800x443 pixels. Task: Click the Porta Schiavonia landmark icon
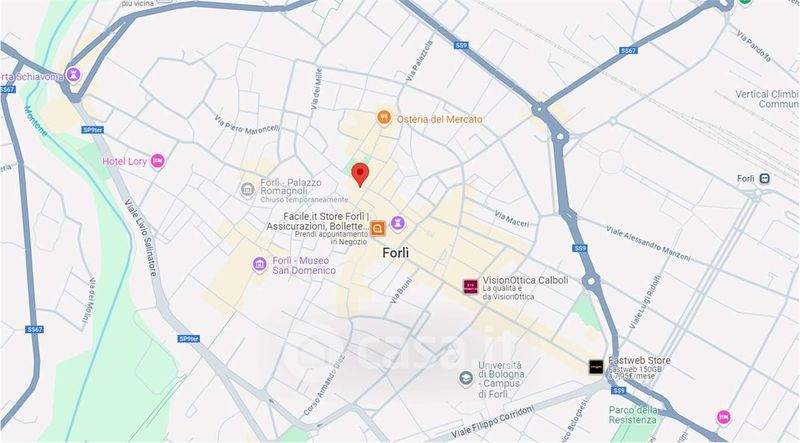coord(73,75)
